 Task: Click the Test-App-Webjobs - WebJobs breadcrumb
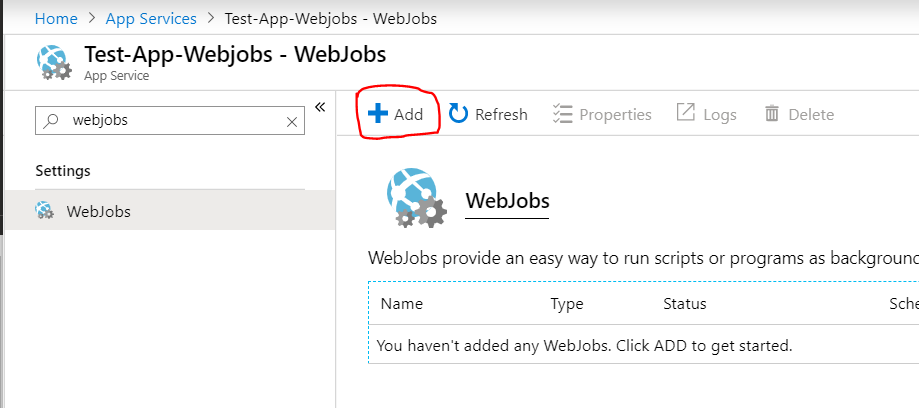coord(331,19)
